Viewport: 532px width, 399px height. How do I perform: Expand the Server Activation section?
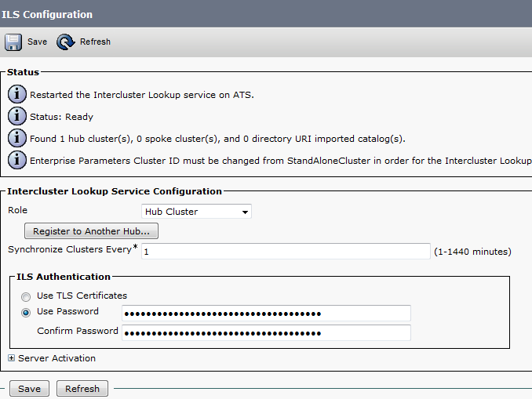pyautogui.click(x=13, y=358)
